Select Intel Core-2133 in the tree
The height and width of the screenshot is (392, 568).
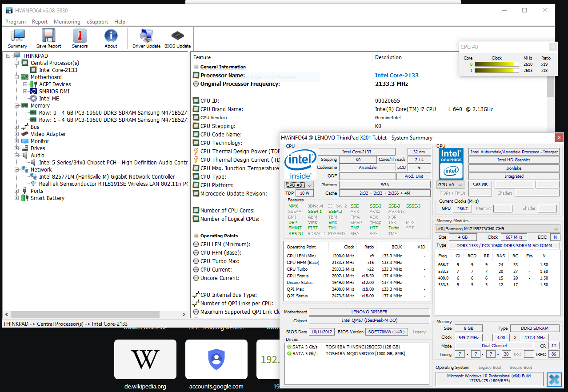pyautogui.click(x=58, y=70)
